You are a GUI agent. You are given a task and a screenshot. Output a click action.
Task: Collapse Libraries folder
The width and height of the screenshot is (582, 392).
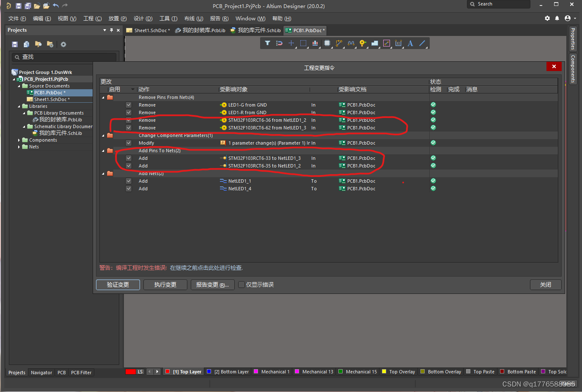(x=19, y=106)
